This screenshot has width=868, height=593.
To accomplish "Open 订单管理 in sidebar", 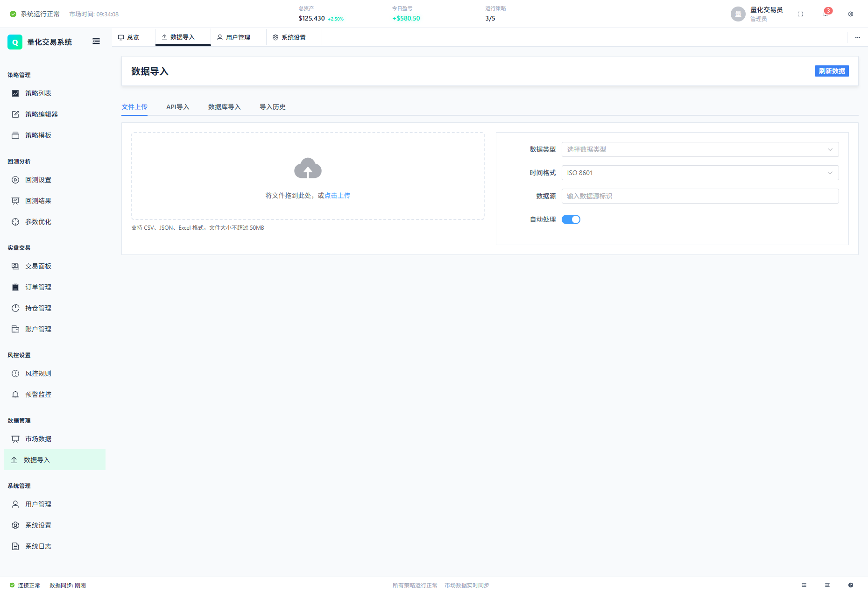I will [55, 287].
